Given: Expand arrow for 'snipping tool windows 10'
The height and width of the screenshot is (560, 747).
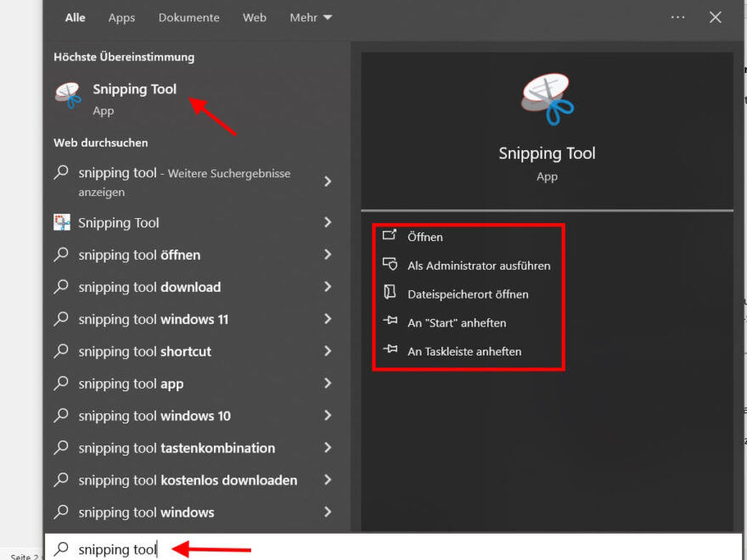Looking at the screenshot, I should 328,415.
